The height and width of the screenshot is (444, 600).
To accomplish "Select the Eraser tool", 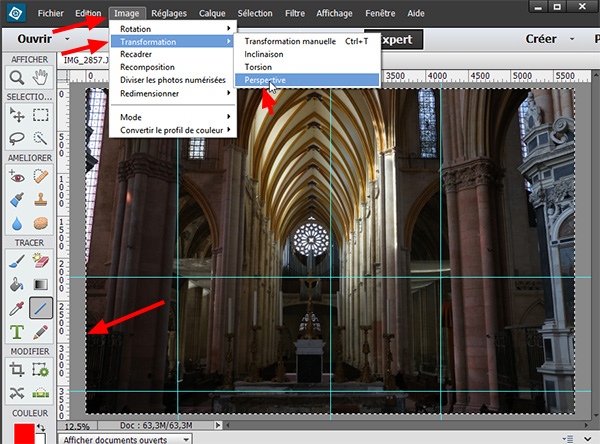I will pos(40,261).
